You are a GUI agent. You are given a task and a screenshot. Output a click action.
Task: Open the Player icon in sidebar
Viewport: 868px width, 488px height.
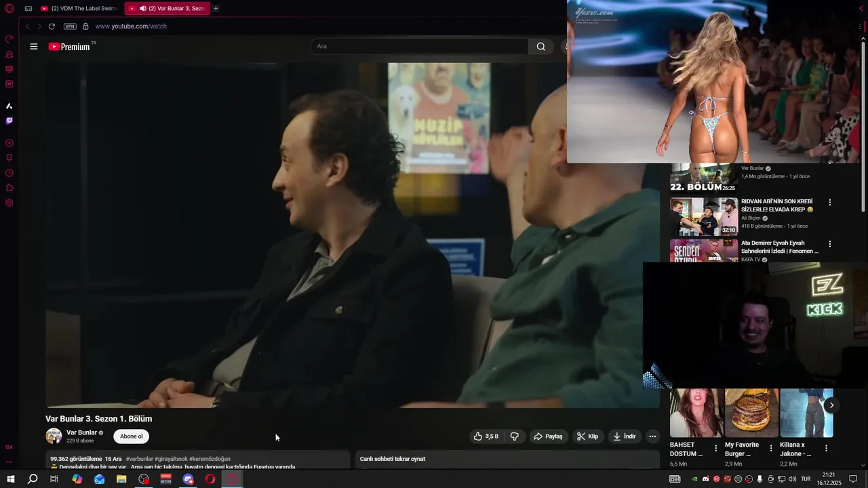(x=9, y=143)
